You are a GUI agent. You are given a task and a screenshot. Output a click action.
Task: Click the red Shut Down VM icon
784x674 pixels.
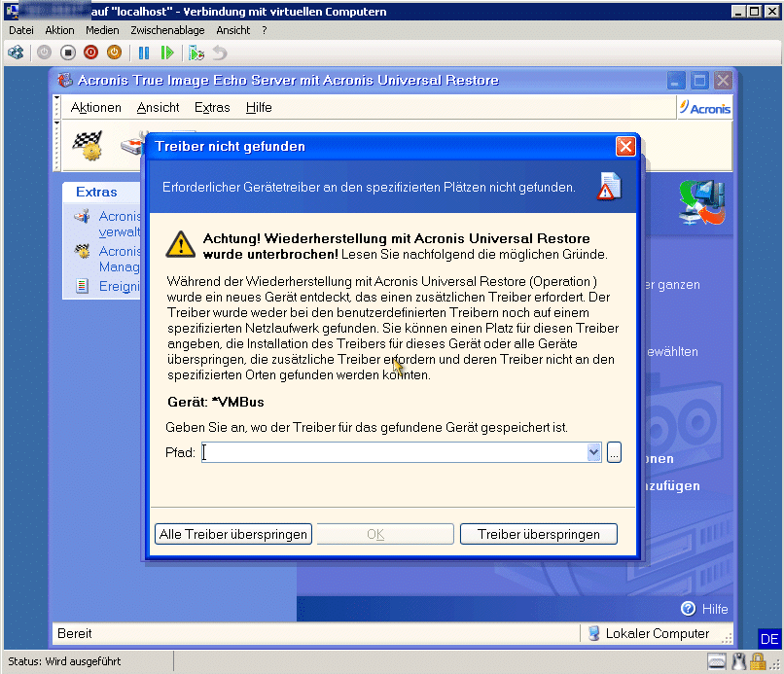tap(91, 53)
